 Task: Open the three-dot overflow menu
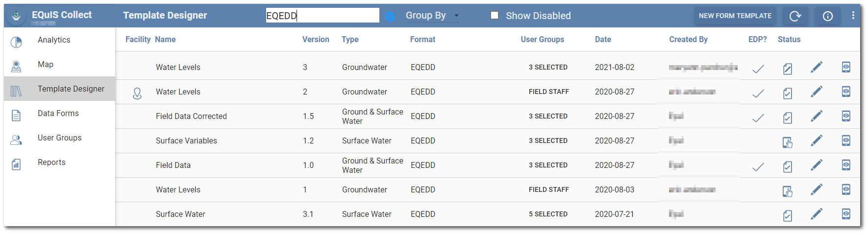[853, 16]
